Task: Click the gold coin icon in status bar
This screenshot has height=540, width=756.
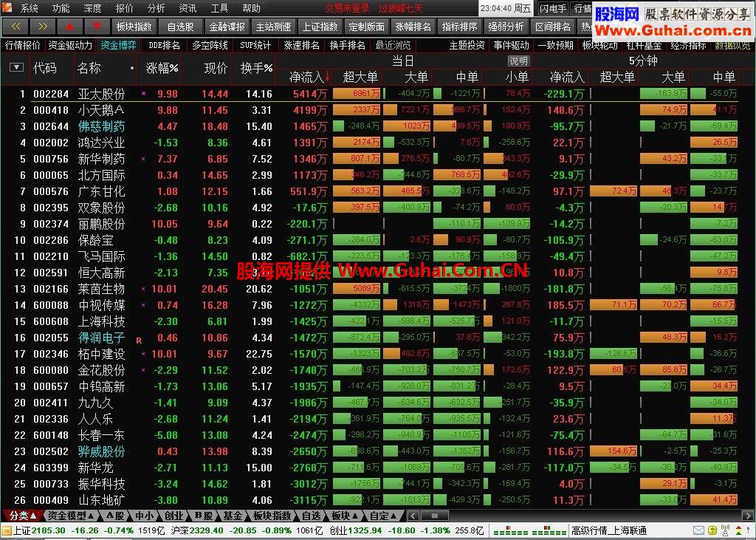Action: coord(712,531)
